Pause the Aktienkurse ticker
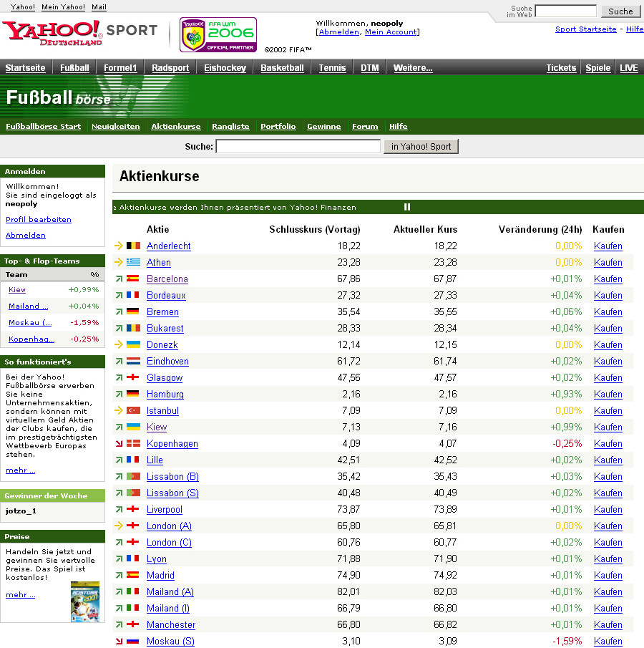 pos(407,207)
